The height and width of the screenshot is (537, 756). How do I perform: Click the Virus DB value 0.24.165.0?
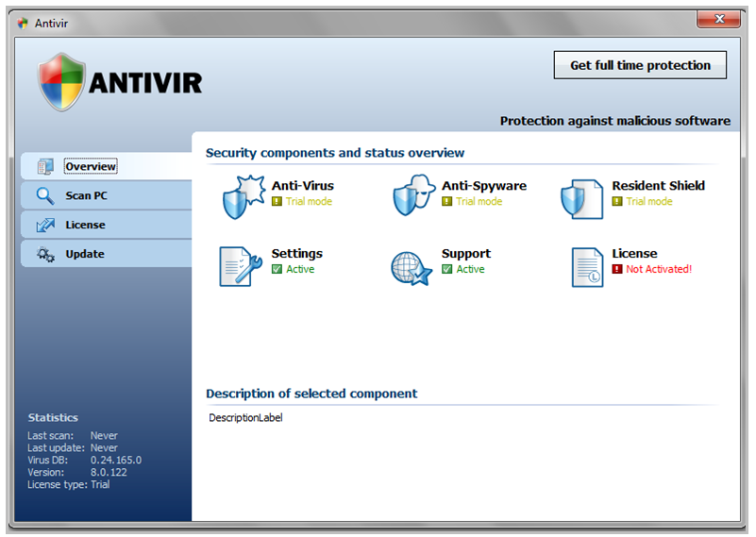[116, 460]
